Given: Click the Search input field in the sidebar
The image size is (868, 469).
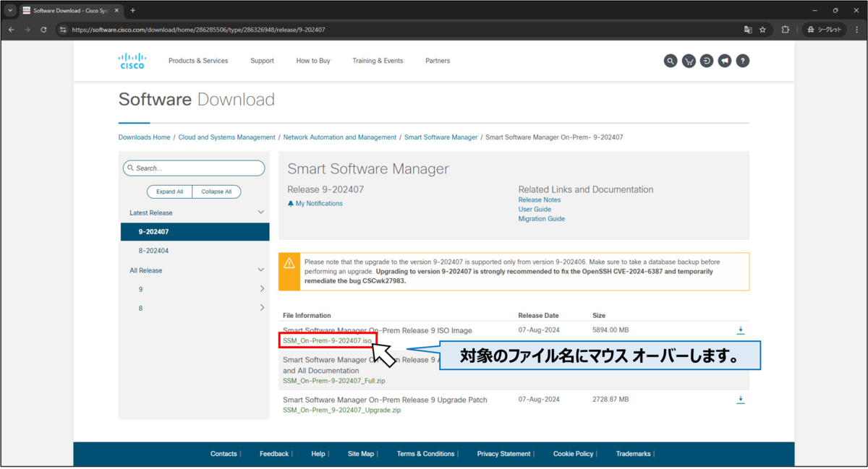Looking at the screenshot, I should [x=194, y=168].
